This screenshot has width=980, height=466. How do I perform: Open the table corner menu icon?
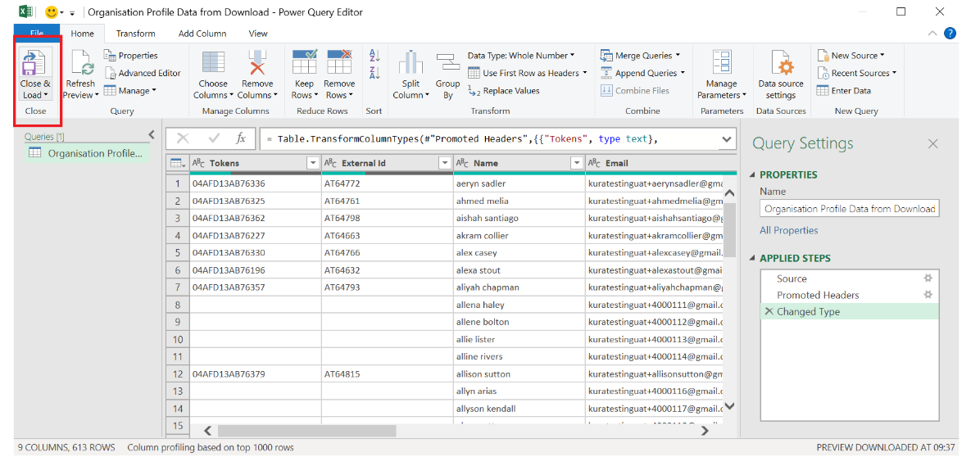[177, 163]
